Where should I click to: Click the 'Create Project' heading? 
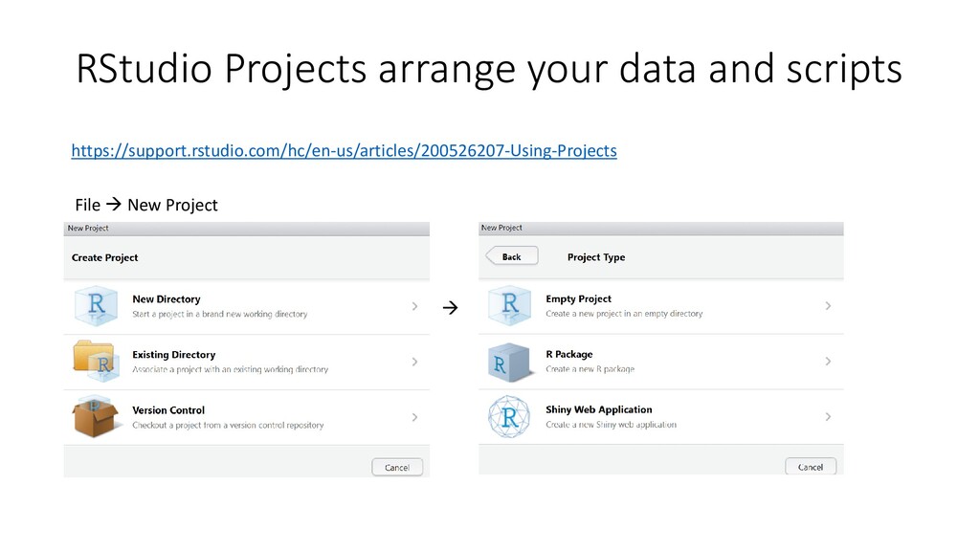point(104,257)
